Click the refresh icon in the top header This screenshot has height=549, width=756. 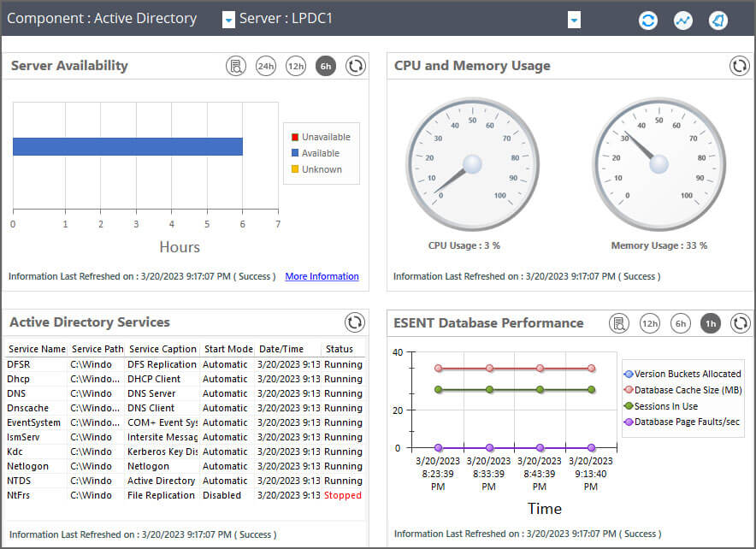click(647, 21)
